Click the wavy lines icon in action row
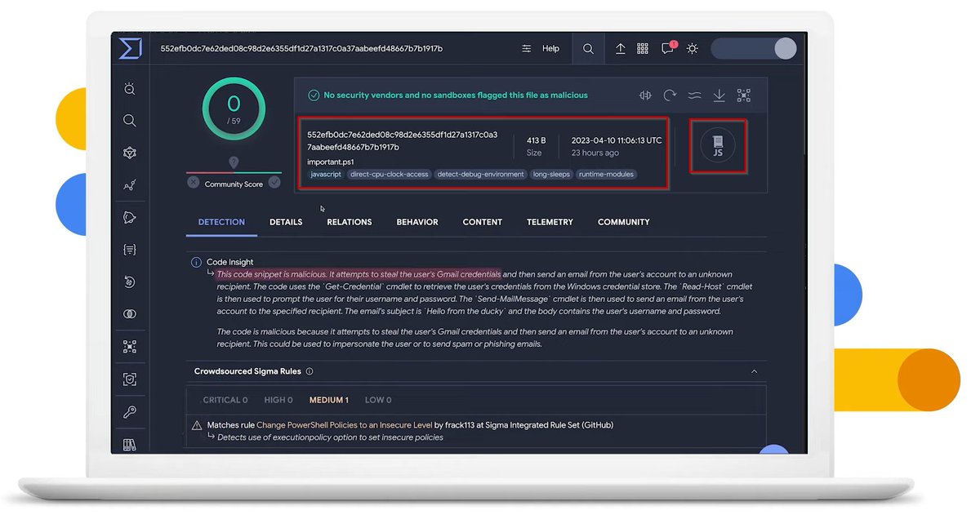Screen dimensions: 980x519 [694, 95]
